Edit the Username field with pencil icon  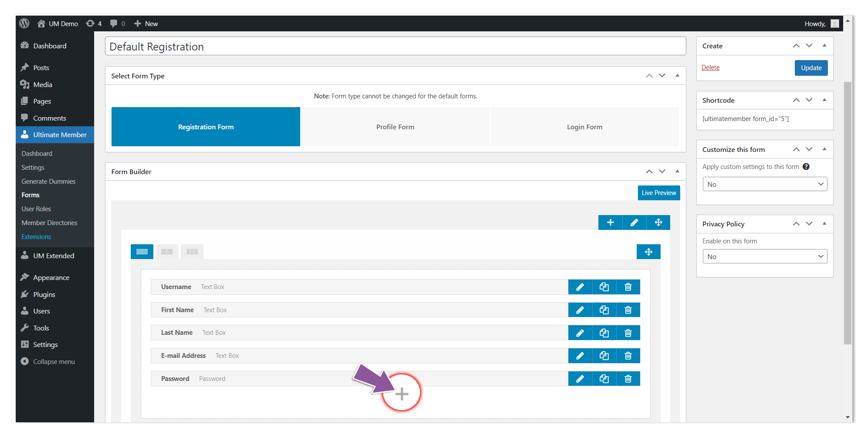point(580,287)
